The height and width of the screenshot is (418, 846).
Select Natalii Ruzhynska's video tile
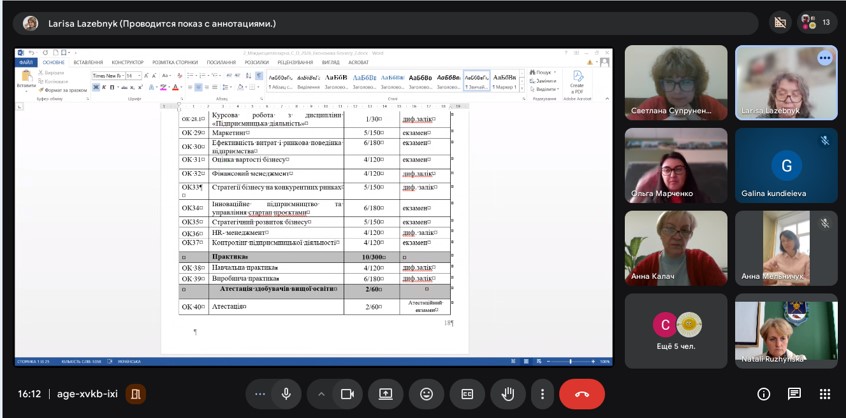point(785,330)
